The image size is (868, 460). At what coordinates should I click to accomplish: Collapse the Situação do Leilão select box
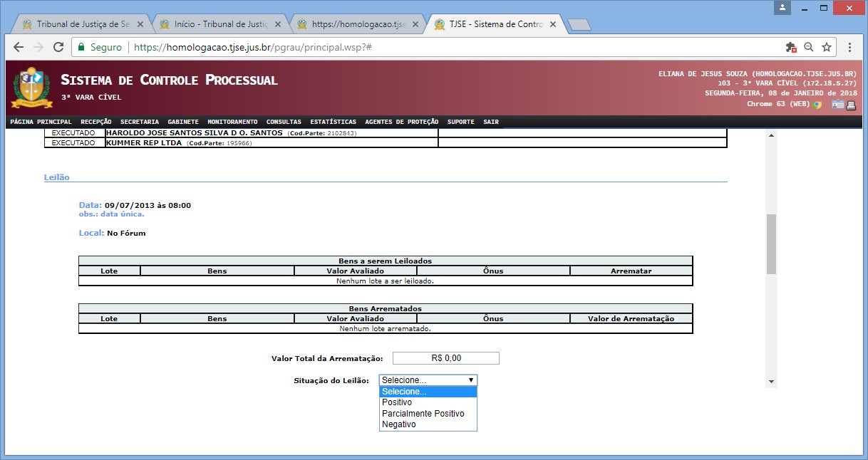pyautogui.click(x=428, y=380)
